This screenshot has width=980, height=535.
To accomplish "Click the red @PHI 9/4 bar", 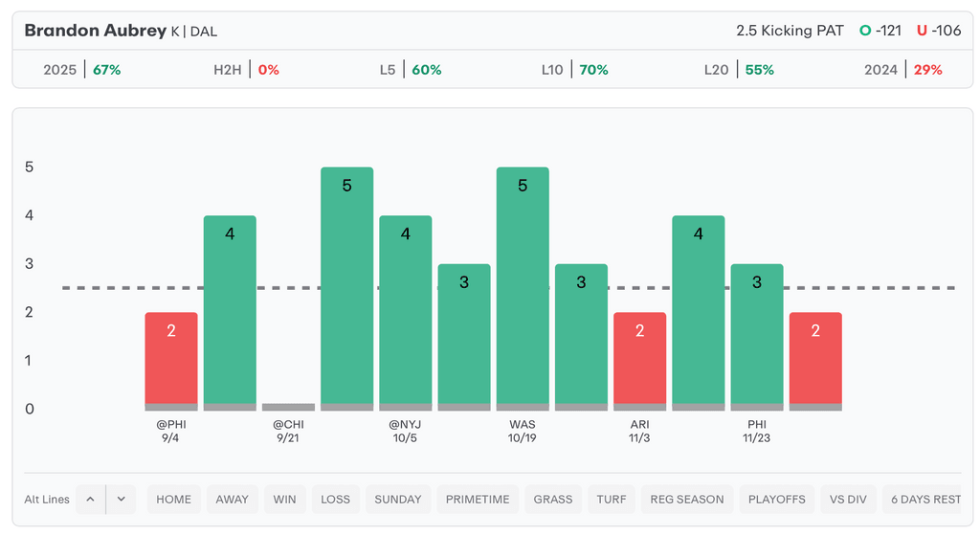I will [x=171, y=359].
